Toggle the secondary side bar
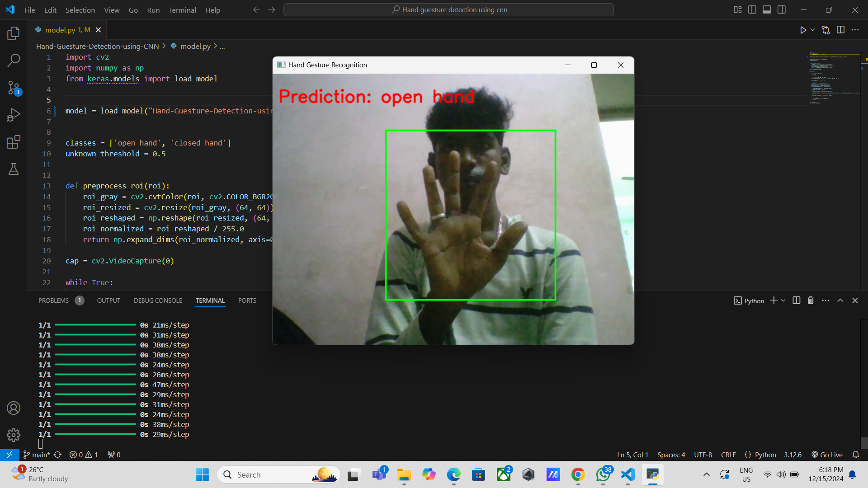 coord(782,9)
